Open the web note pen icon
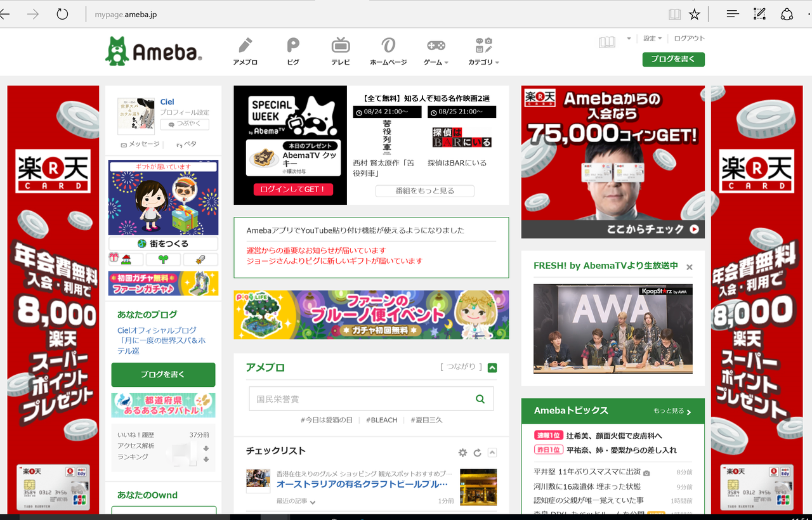The image size is (812, 520). [x=759, y=14]
